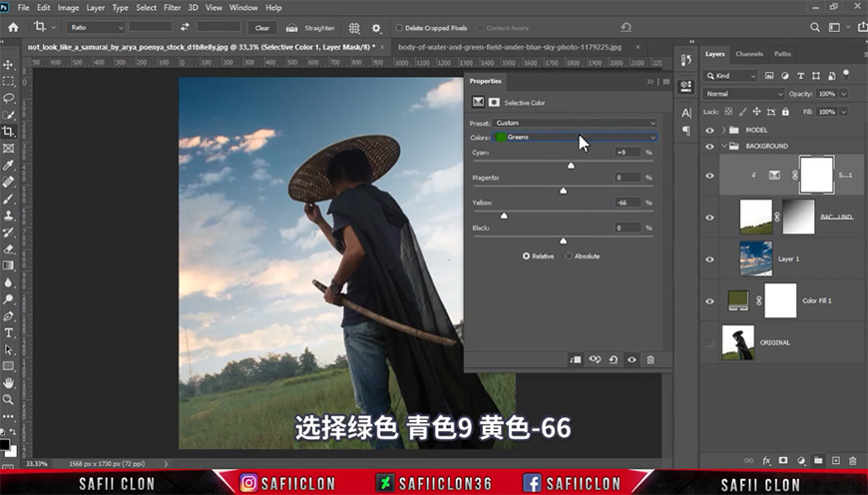
Task: Toggle Delete Cropped Pixels checkbox
Action: pos(398,28)
